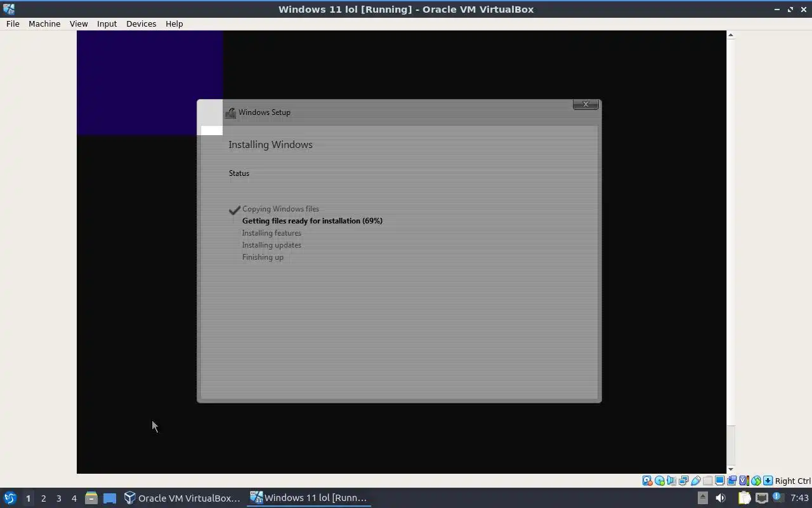Open the Help menu
Viewport: 812px width, 508px height.
point(174,23)
